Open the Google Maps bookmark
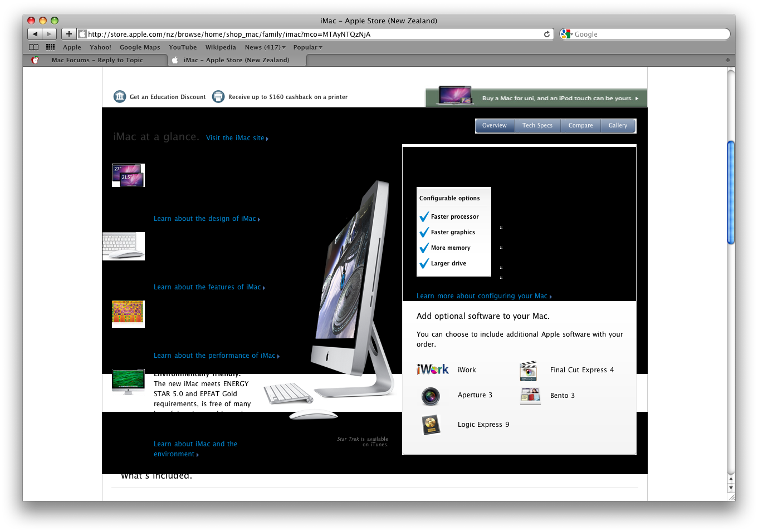758x532 pixels. 140,47
